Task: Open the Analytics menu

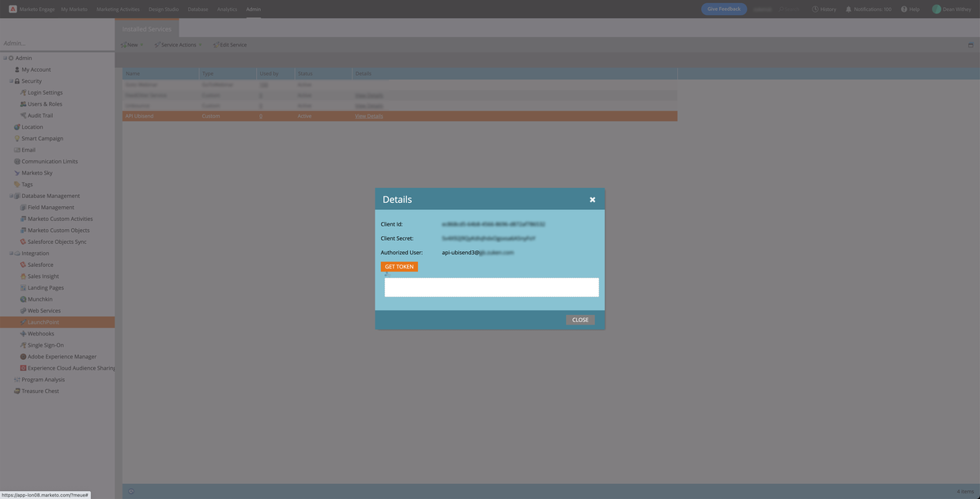Action: tap(227, 9)
